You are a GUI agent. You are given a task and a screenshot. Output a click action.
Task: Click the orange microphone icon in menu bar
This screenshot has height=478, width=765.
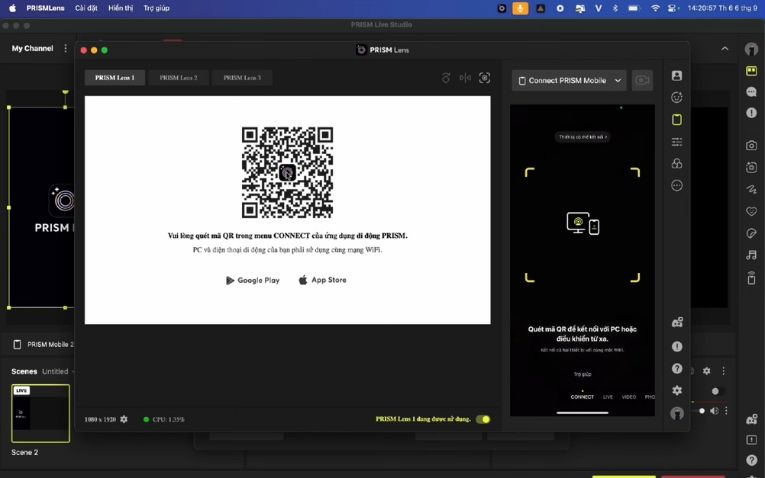point(520,8)
